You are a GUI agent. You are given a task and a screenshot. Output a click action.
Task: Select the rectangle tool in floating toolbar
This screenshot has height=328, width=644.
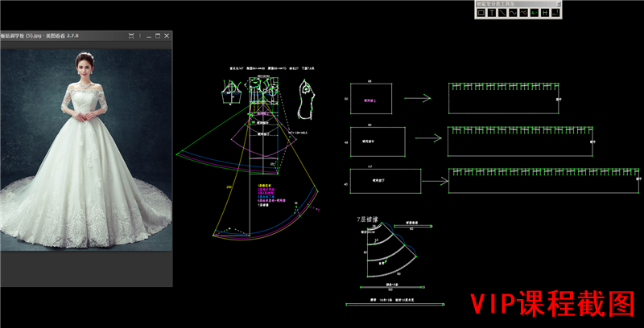point(481,13)
